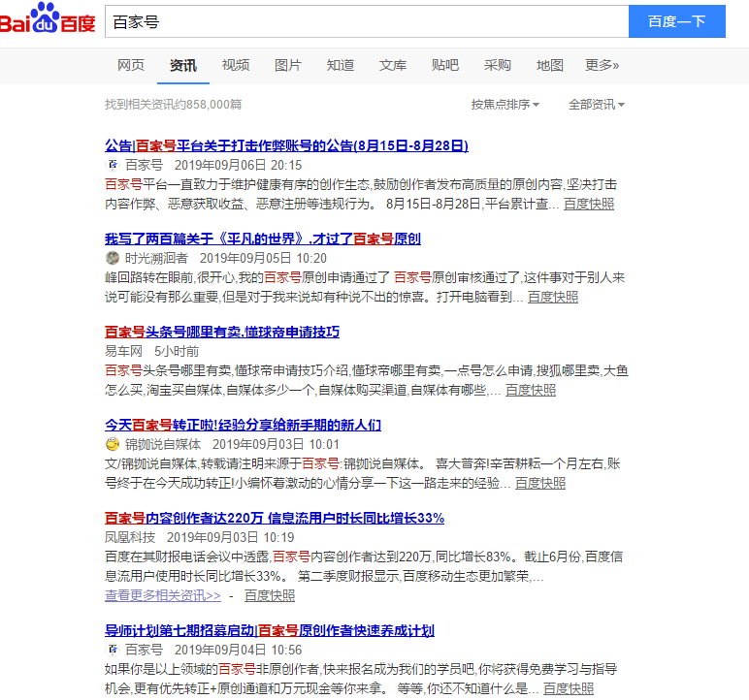Viewport: 749px width, 700px height.
Task: Click the 2019年09月03日 10:19 timestamp
Action: pos(230,538)
